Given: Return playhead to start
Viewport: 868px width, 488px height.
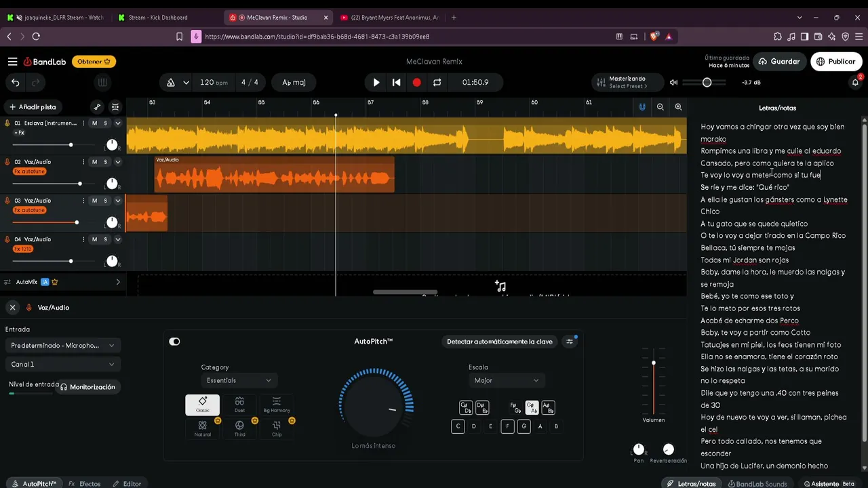Looking at the screenshot, I should 396,83.
